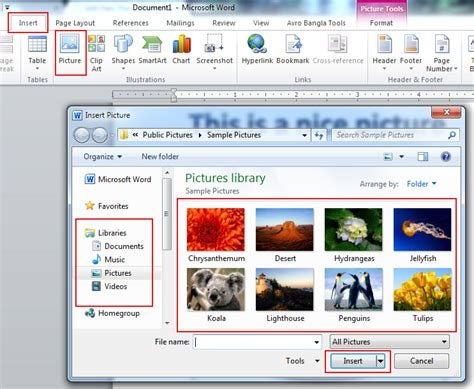The image size is (474, 389).
Task: Open the Arrange by Folder dropdown
Action: [x=422, y=184]
